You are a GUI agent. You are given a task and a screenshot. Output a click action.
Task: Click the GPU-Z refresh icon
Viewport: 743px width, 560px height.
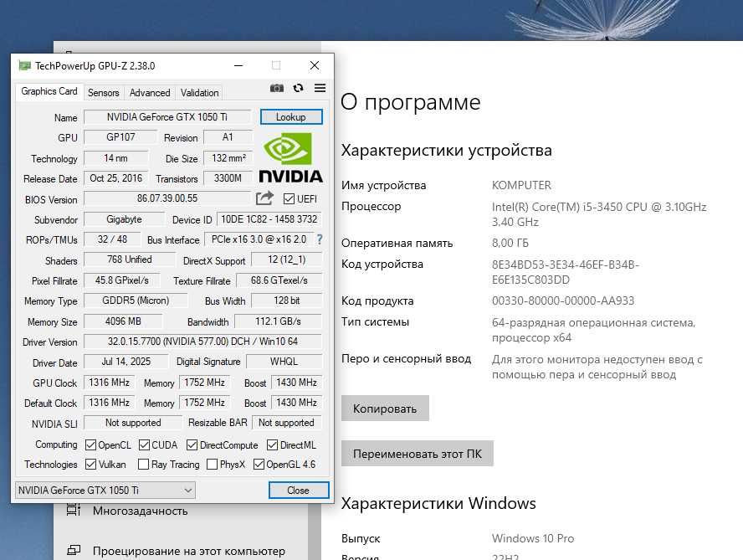(298, 88)
